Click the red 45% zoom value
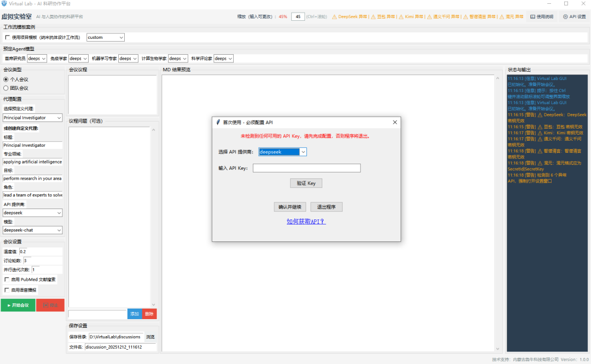Viewport: 591px width, 364px height. (283, 16)
